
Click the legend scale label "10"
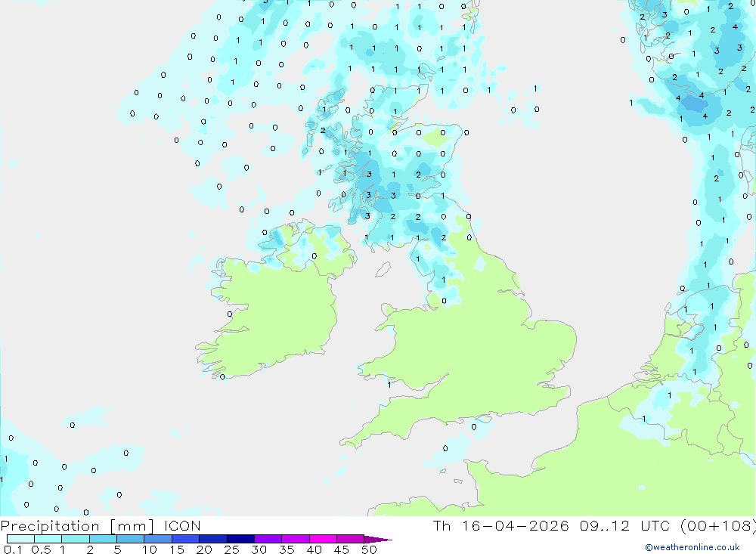click(150, 549)
